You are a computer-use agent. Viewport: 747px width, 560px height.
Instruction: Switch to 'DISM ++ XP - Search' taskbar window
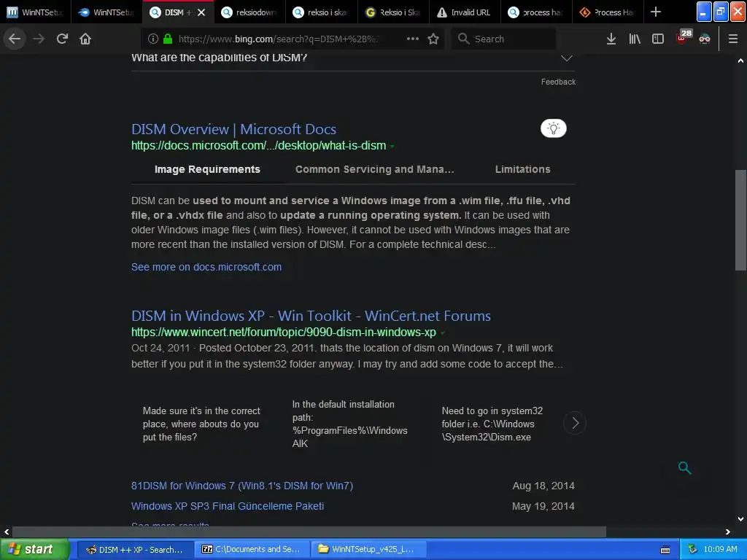(135, 550)
